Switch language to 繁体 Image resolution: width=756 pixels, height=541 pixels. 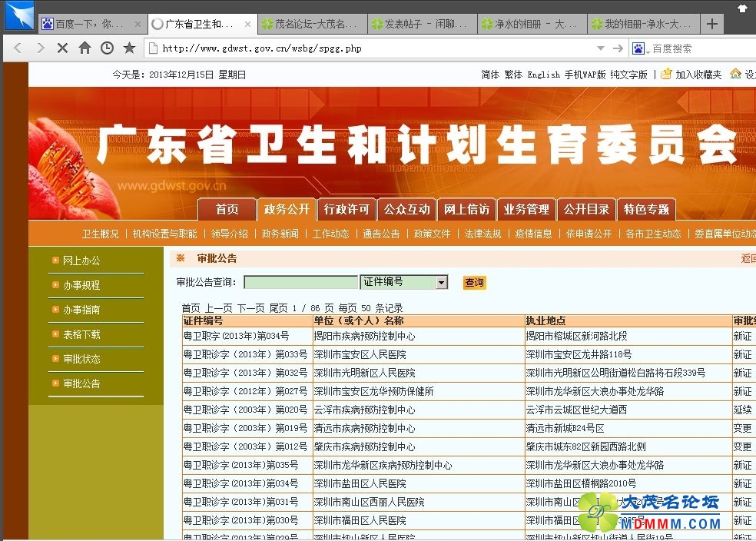pos(513,75)
